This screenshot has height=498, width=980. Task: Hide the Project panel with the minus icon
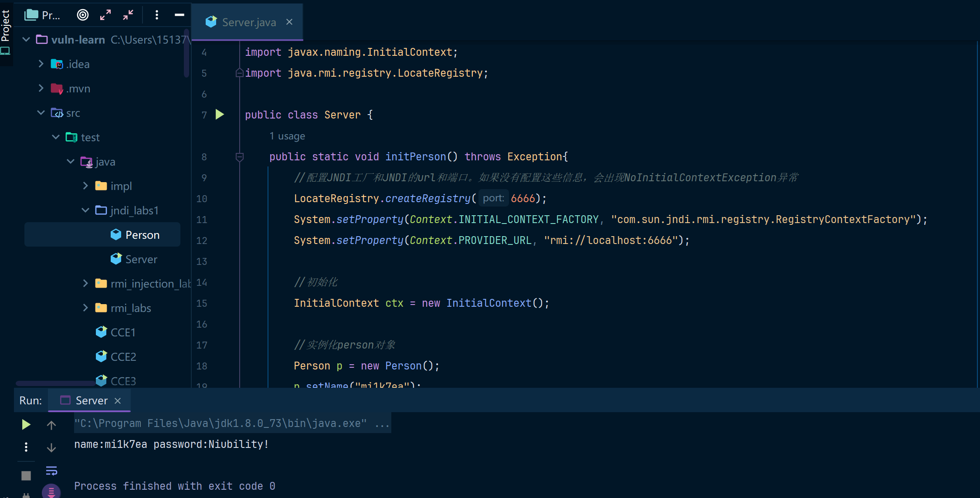tap(180, 15)
